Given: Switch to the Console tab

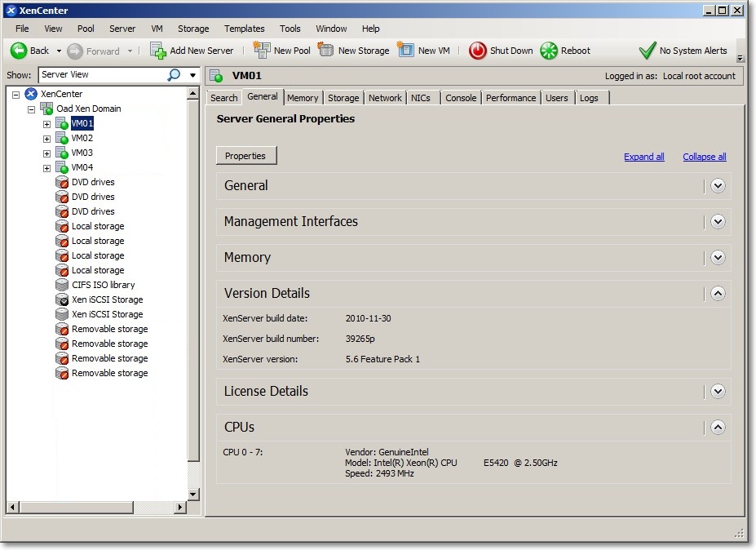Looking at the screenshot, I should tap(461, 98).
